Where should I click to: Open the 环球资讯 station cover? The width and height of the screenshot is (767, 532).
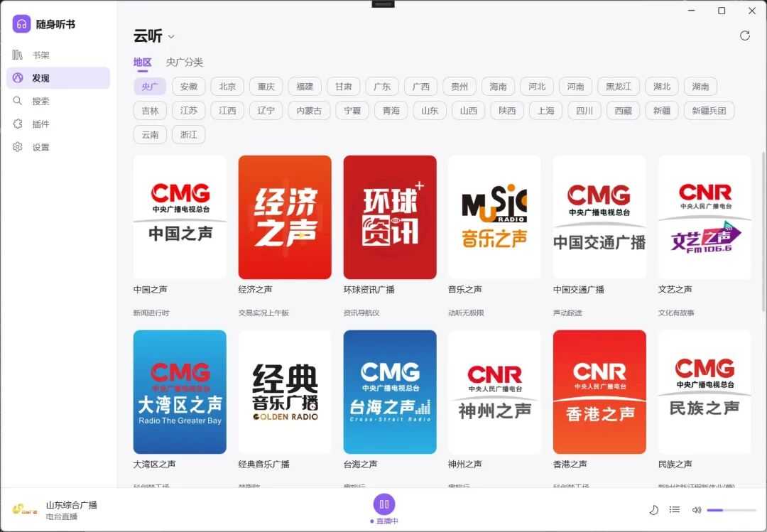point(390,217)
